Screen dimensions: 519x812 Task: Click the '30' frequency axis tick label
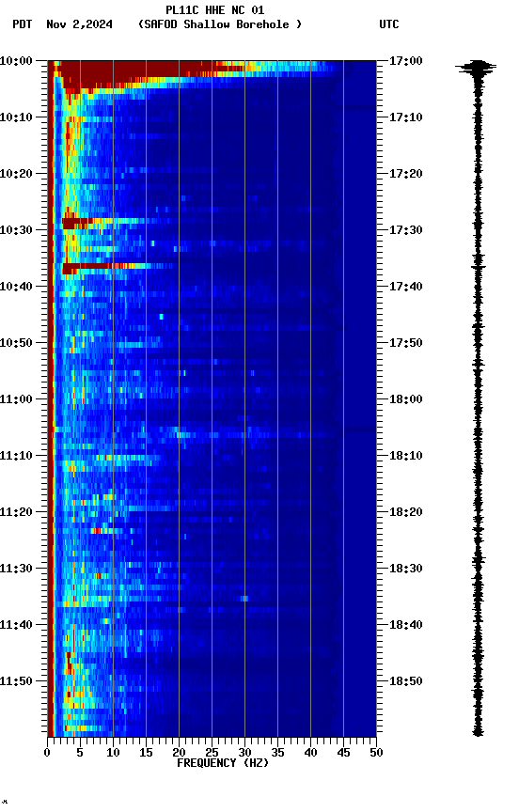pos(244,754)
